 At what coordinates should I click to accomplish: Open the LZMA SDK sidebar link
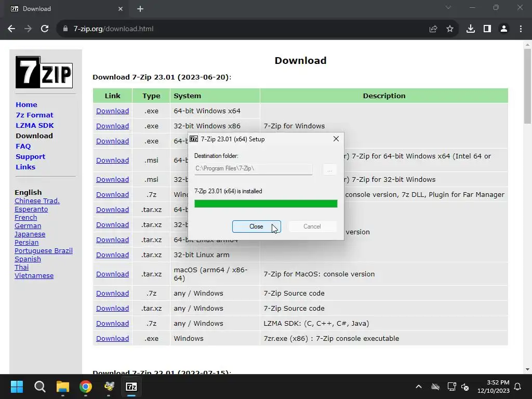tap(35, 126)
